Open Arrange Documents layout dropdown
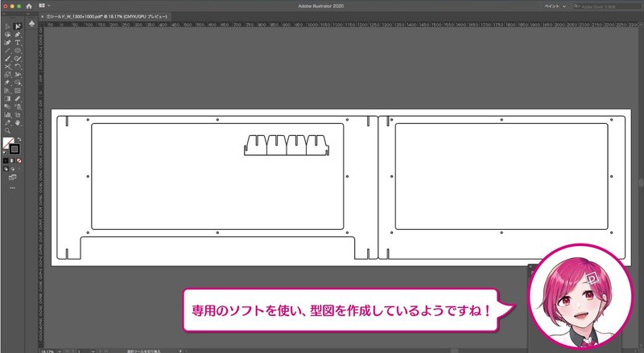The width and height of the screenshot is (644, 353). (44, 6)
